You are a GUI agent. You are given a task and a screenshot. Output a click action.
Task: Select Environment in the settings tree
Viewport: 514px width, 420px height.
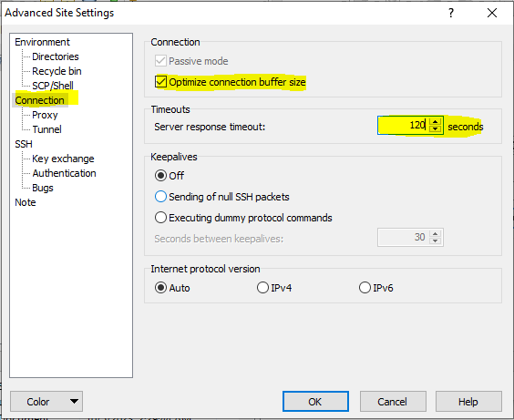(x=42, y=42)
